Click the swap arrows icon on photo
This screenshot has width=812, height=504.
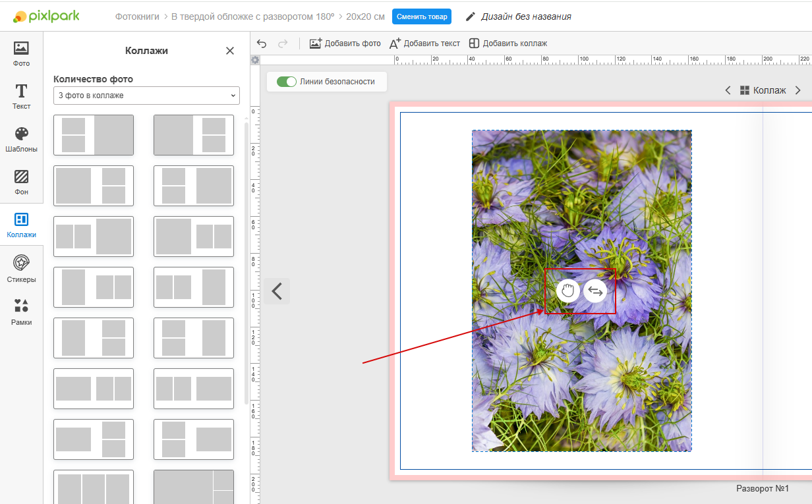(595, 291)
